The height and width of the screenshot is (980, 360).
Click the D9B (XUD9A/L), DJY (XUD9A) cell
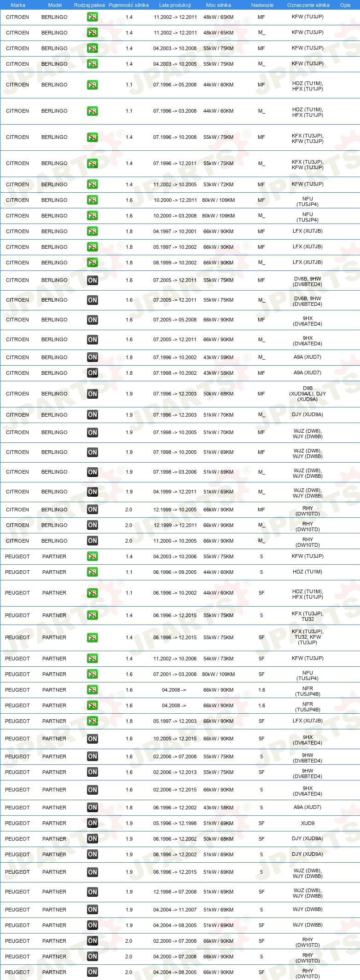[308, 394]
